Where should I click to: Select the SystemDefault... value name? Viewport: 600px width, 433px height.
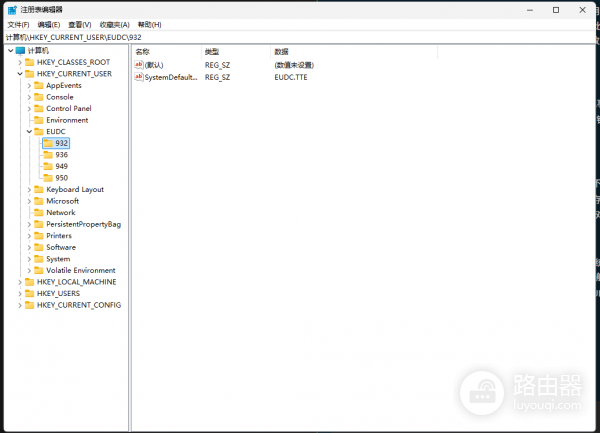coord(171,77)
